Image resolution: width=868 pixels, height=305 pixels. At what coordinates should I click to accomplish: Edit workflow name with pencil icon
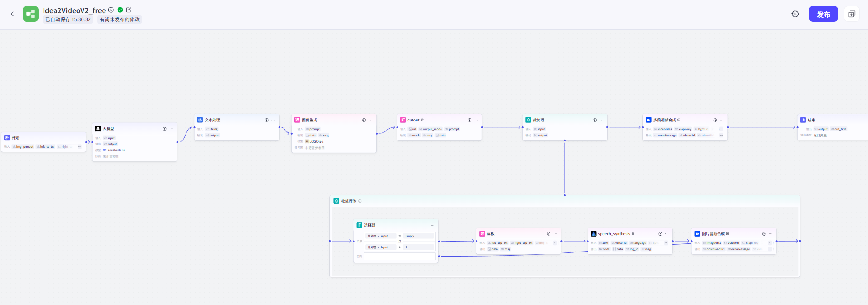click(128, 10)
